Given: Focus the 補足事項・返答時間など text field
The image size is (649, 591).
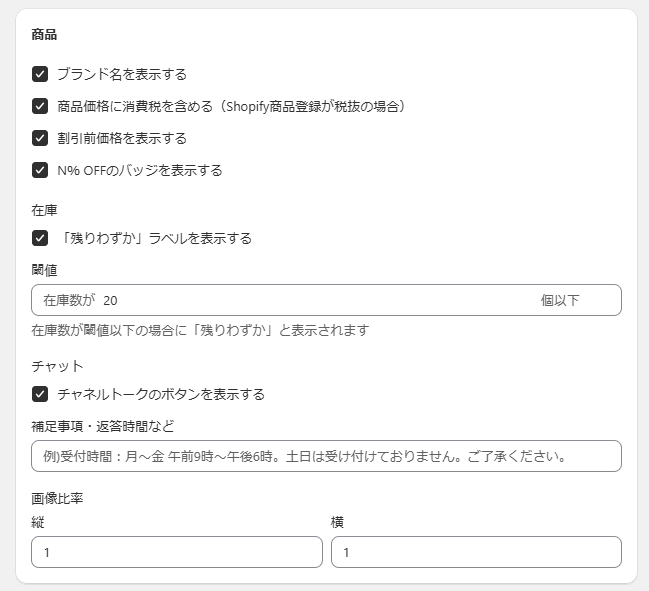Looking at the screenshot, I should tap(326, 456).
